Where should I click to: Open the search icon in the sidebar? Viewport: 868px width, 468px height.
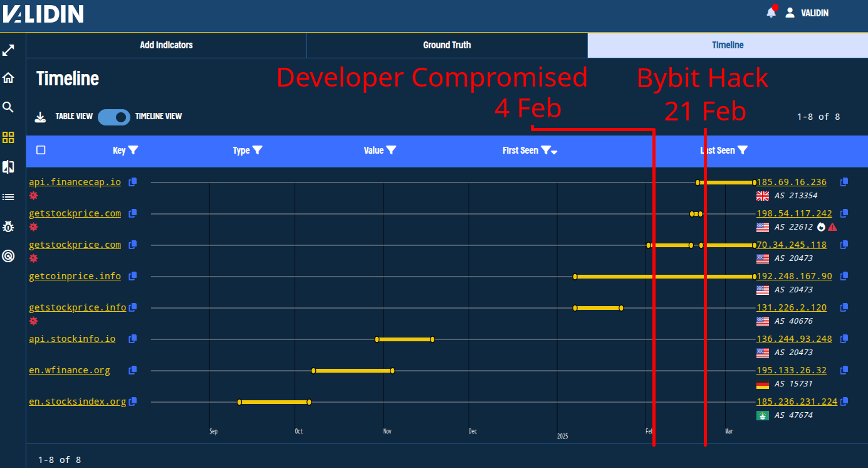click(8, 107)
